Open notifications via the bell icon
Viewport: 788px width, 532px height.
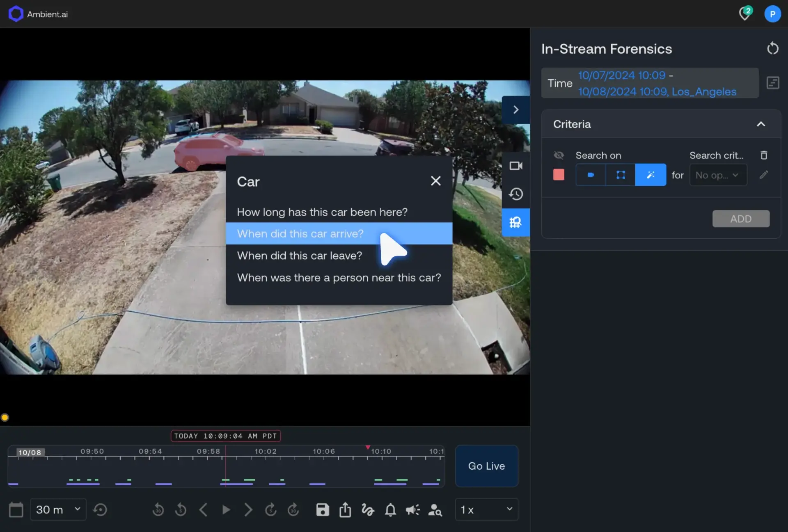click(390, 509)
